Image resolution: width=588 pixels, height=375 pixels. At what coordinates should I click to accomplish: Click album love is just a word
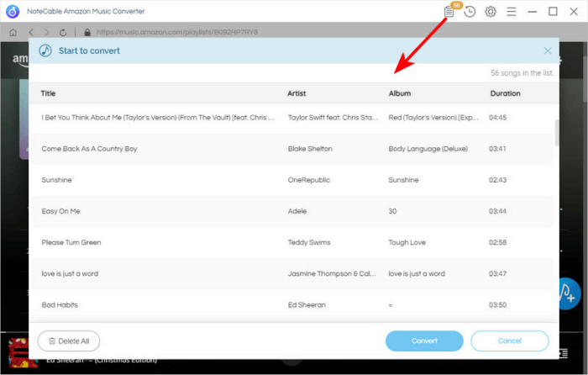tap(417, 273)
